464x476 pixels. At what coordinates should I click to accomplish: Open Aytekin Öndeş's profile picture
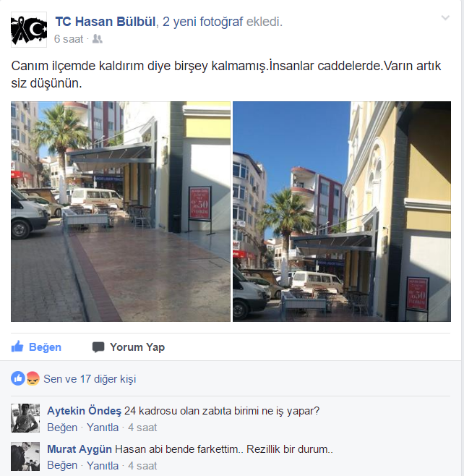25,417
